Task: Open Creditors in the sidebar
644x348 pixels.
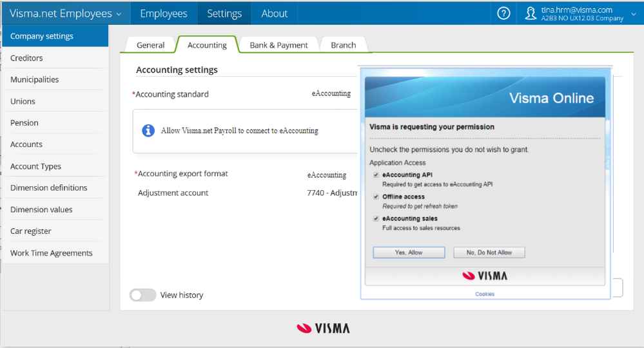Action: point(55,58)
